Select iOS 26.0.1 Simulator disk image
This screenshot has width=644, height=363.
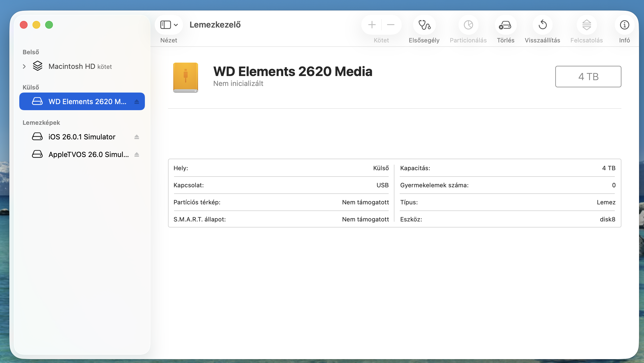point(82,137)
